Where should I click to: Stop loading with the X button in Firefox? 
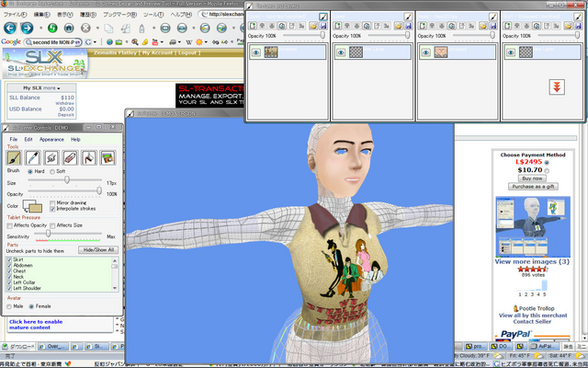tap(85, 29)
